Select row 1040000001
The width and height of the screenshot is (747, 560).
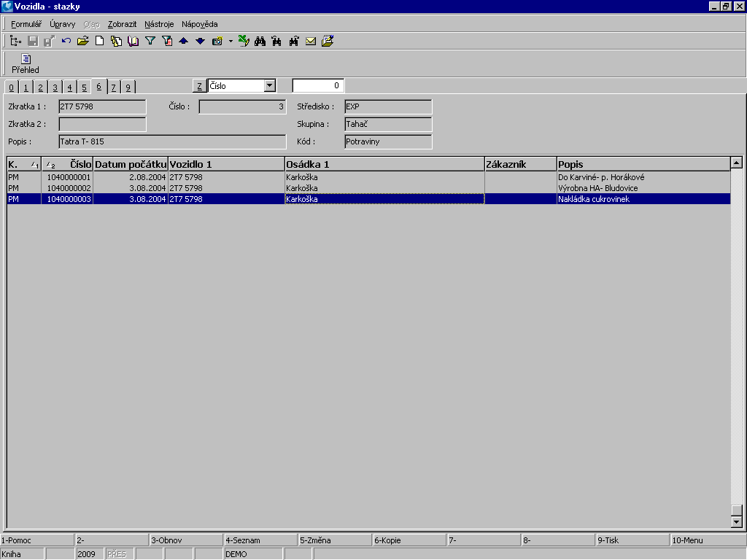point(368,177)
